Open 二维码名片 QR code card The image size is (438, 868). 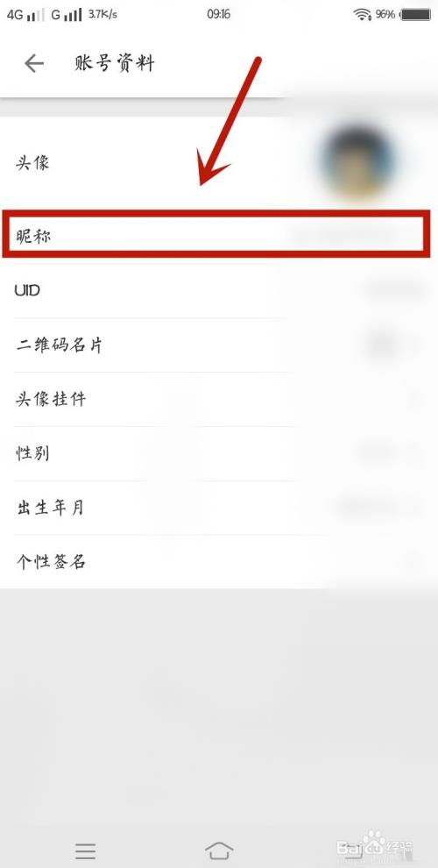[x=219, y=345]
